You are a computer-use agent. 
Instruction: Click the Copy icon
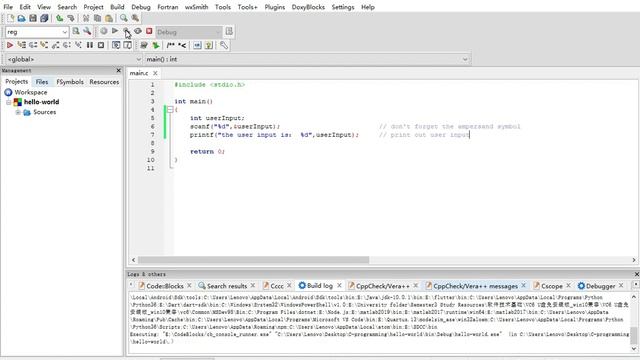click(x=98, y=18)
